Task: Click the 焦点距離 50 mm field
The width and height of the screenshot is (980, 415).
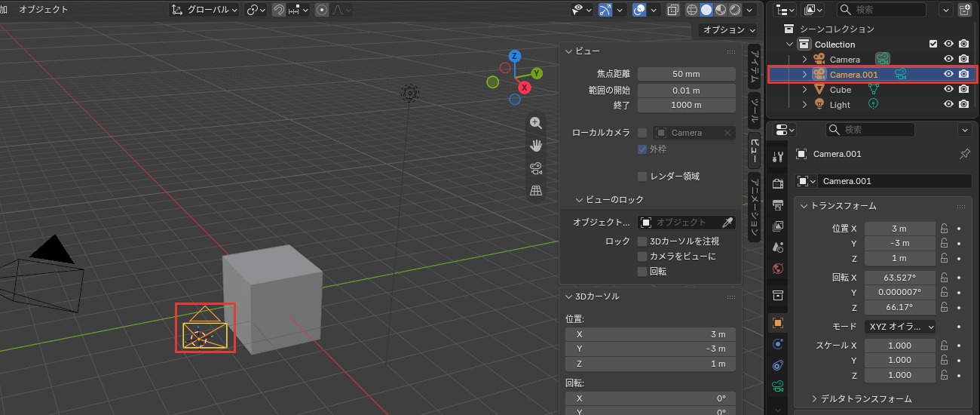Action: pyautogui.click(x=687, y=74)
